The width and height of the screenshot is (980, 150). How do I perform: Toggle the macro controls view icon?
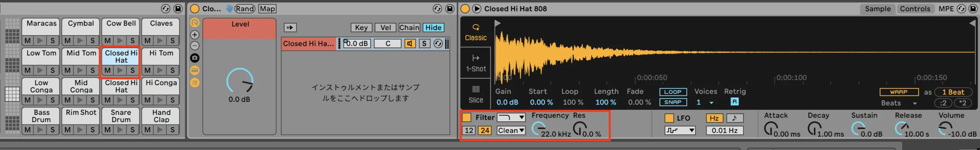point(195,23)
